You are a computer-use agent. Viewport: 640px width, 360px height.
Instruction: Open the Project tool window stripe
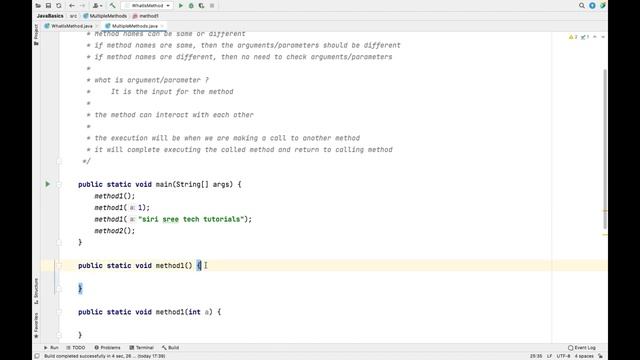pyautogui.click(x=36, y=34)
